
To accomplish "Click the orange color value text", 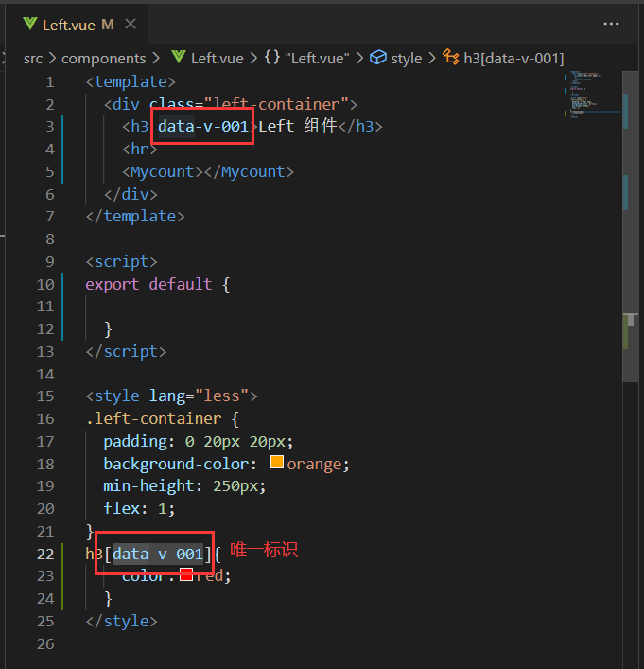I will tap(314, 465).
